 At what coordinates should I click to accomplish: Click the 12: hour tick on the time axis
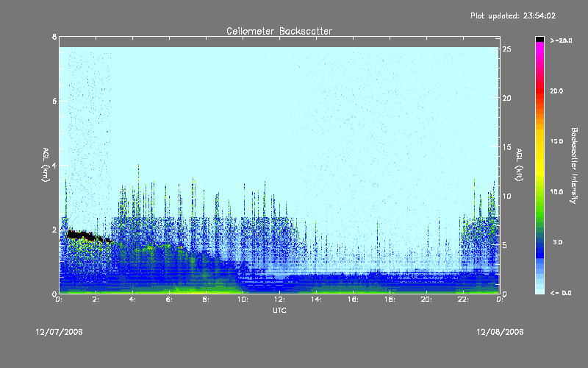coord(279,300)
